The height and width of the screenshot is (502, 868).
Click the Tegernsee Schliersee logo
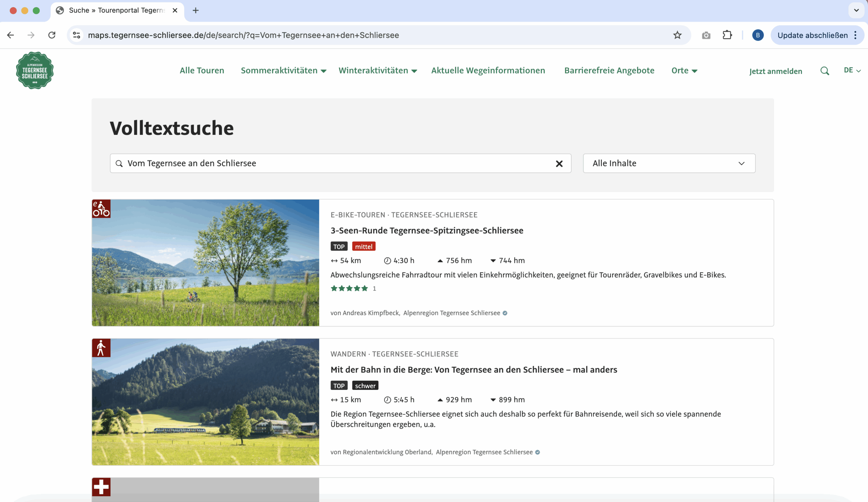click(x=35, y=70)
